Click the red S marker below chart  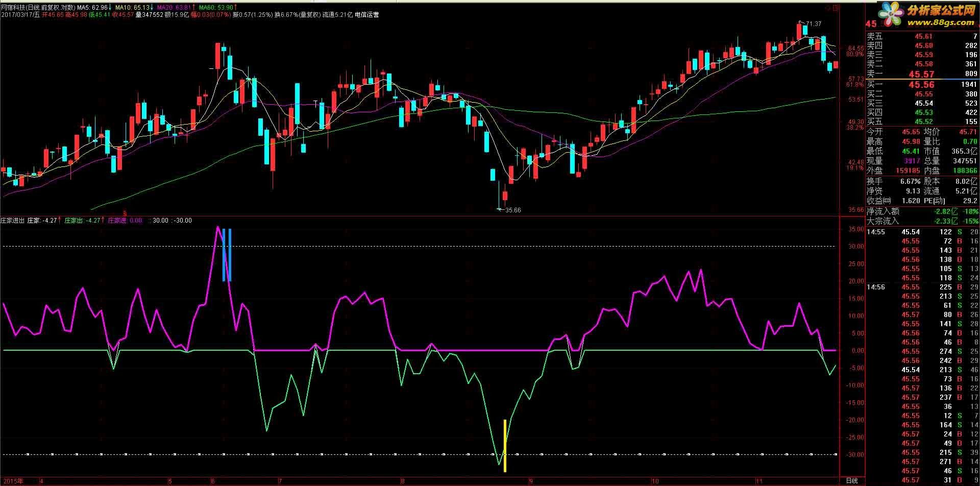coord(126,213)
